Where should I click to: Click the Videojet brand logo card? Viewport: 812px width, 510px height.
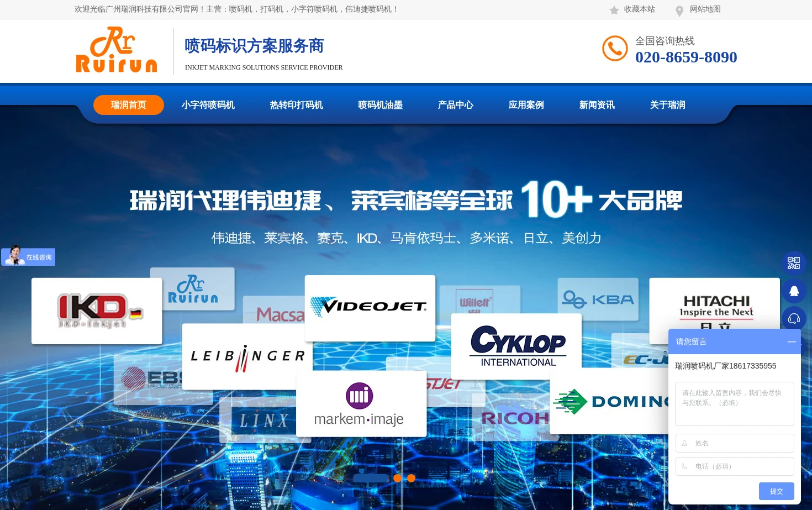[370, 308]
